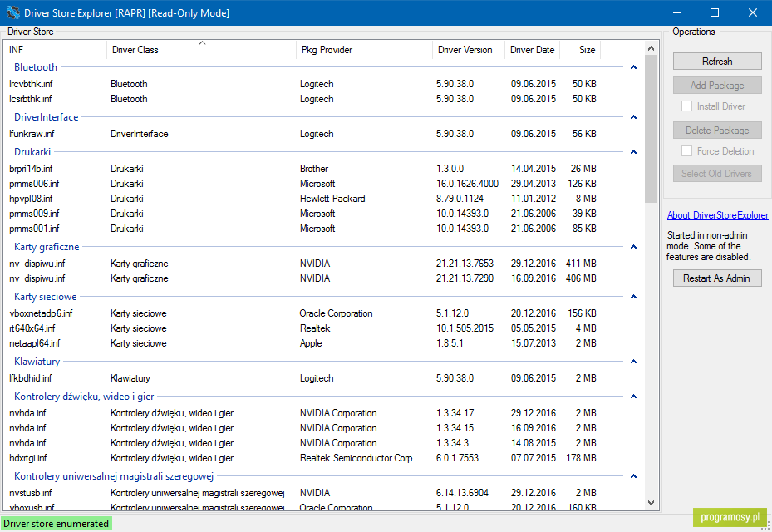Select the prnms001.inf driver row
Screen dimensions: 772x532
pyautogui.click(x=302, y=229)
